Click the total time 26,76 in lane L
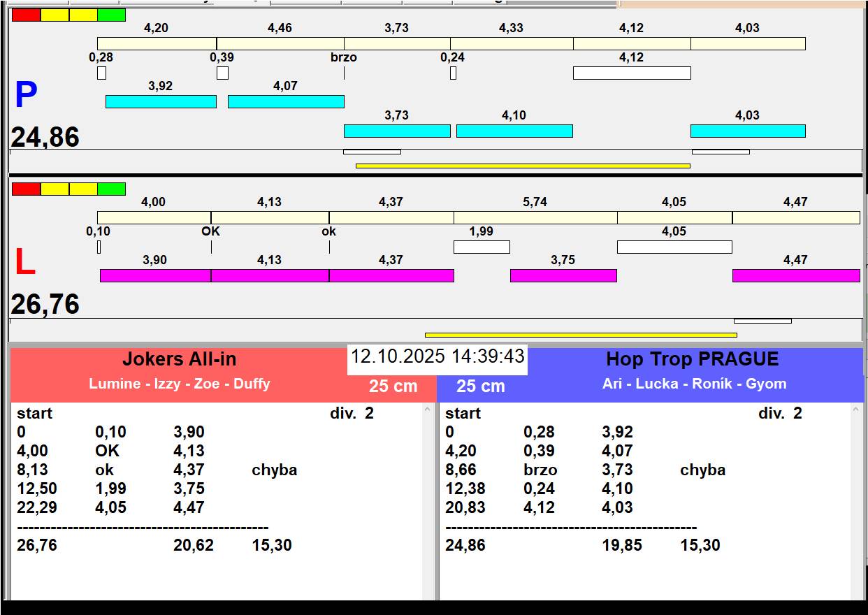Screen dimensions: 868x615 click(x=45, y=305)
